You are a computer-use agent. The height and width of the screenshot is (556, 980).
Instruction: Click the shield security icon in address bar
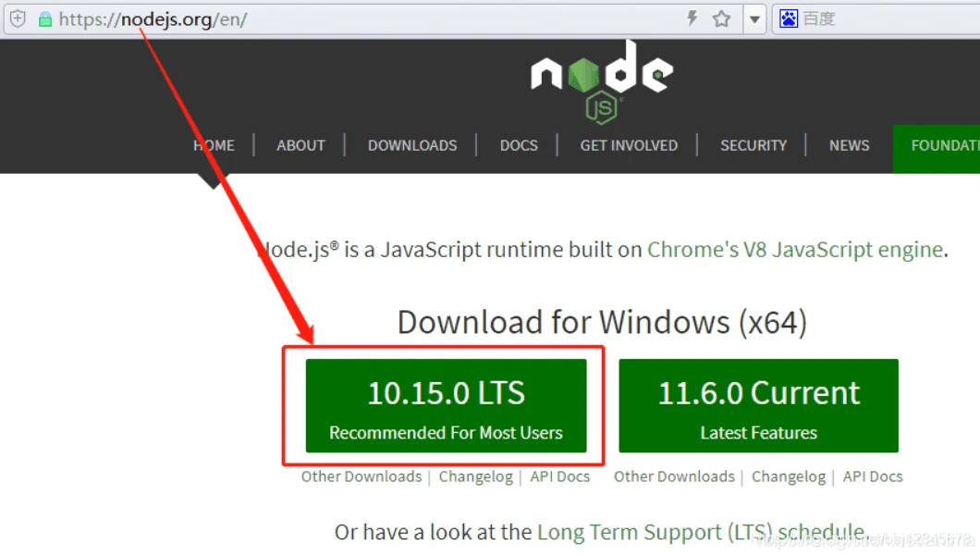click(x=18, y=19)
